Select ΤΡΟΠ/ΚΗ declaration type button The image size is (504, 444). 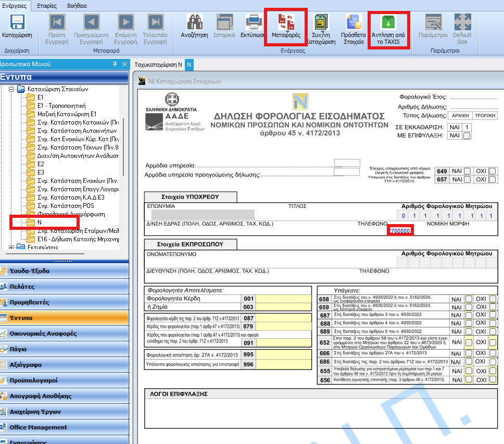(x=485, y=116)
